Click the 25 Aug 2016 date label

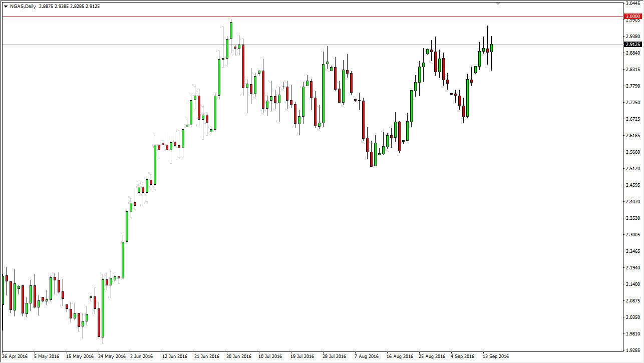tap(432, 357)
